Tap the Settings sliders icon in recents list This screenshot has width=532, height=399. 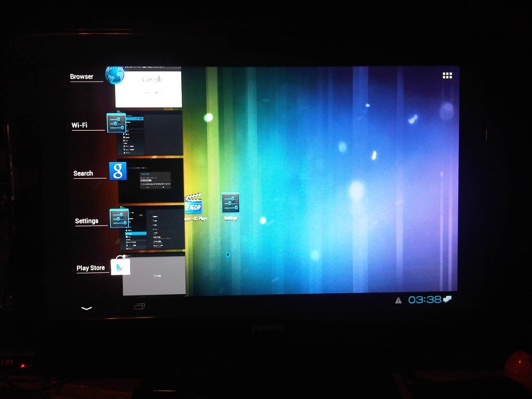(x=119, y=218)
